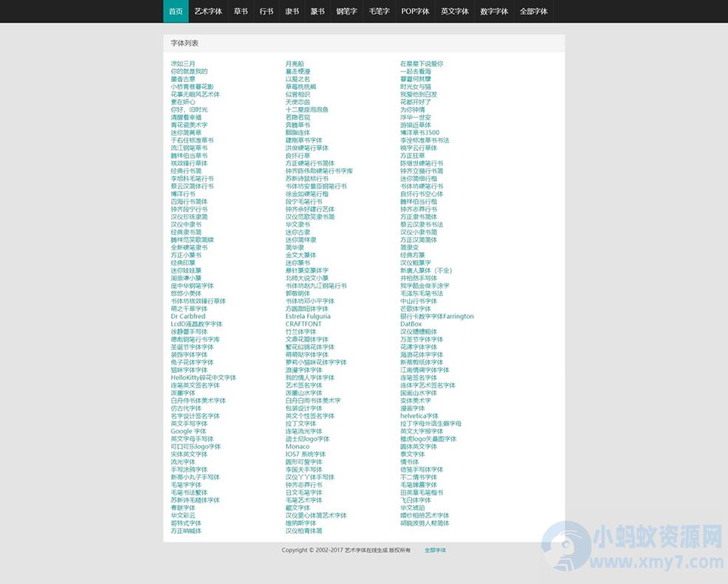Viewport: 728px width, 584px height.
Task: Open the 银行卡数字字体Farrington link
Action: click(437, 317)
